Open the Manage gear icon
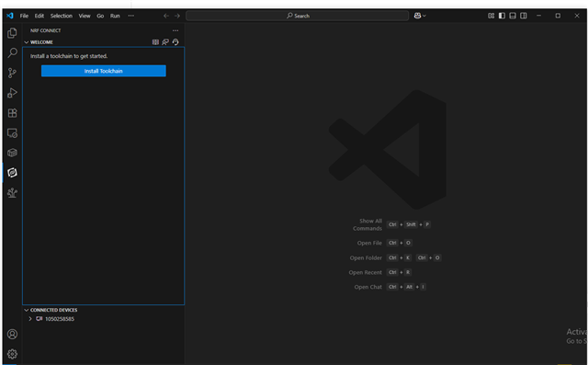 pyautogui.click(x=12, y=354)
